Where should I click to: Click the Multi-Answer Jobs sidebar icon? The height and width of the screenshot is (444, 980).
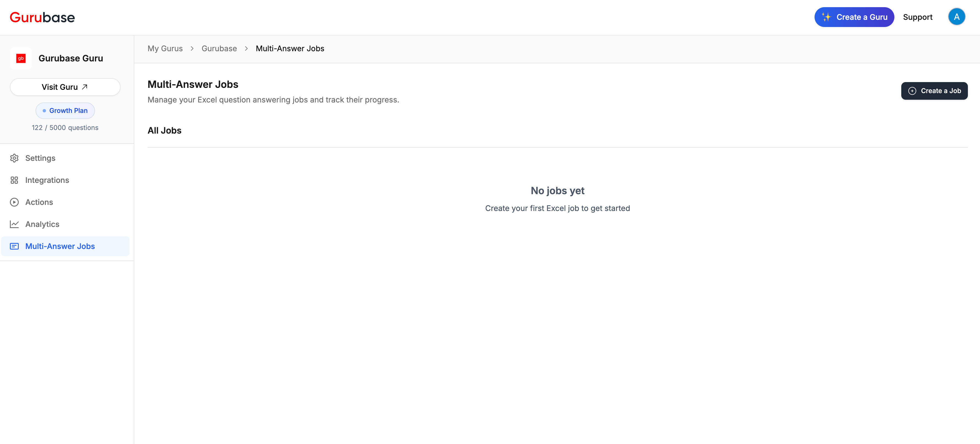15,246
